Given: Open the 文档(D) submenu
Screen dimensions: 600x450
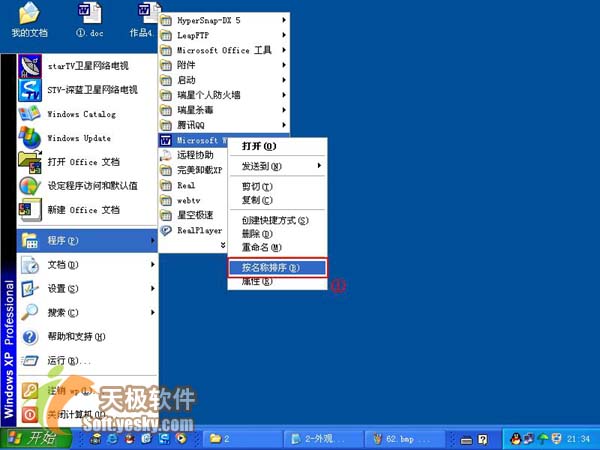Looking at the screenshot, I should click(87, 264).
